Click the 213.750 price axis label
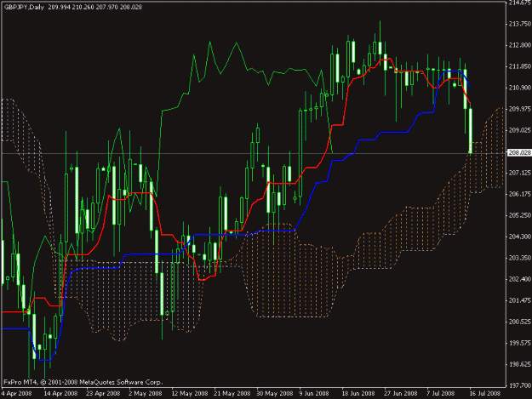532x399 pixels. 519,24
